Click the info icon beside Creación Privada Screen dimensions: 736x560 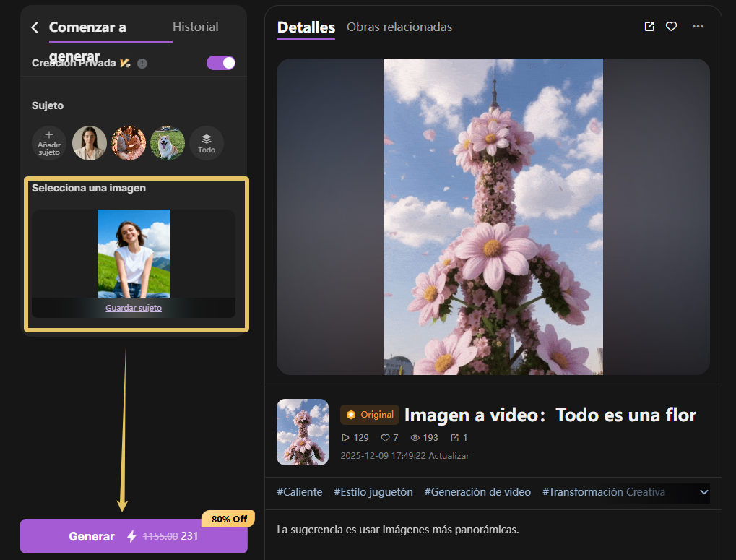click(x=142, y=63)
